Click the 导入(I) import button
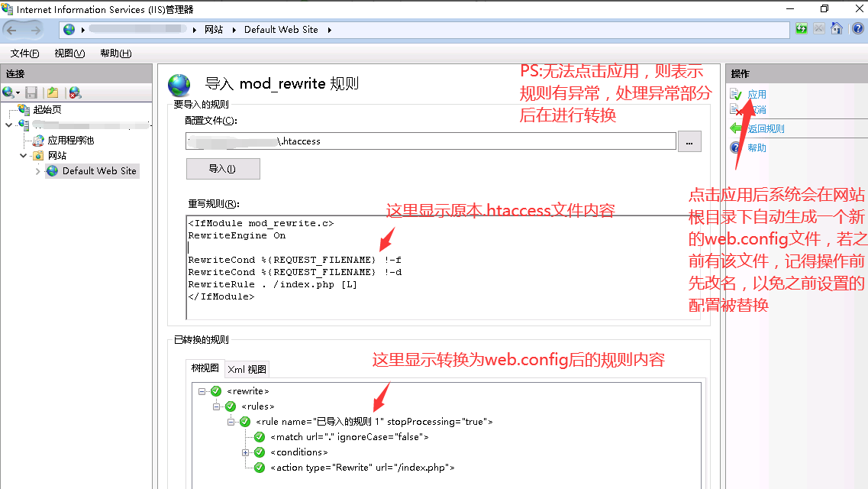868x489 pixels. [223, 169]
